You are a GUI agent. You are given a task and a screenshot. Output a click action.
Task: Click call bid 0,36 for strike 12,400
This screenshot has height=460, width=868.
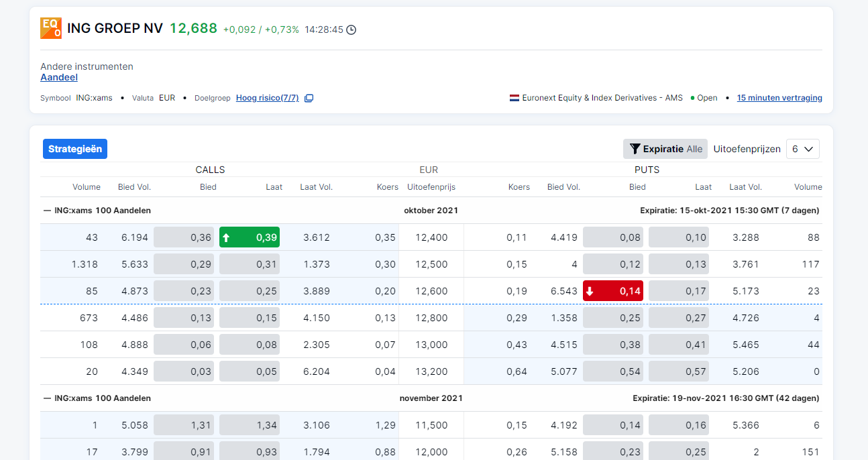pyautogui.click(x=184, y=237)
